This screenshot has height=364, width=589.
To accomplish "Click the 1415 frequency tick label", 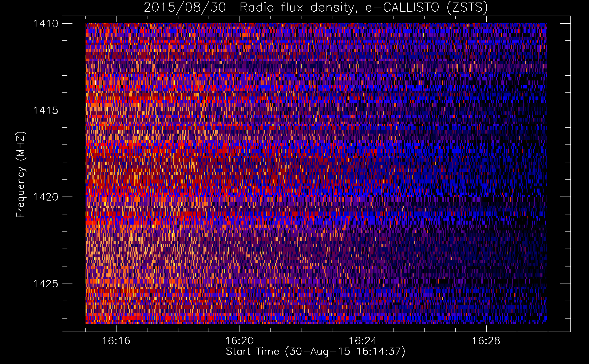I will (46, 110).
